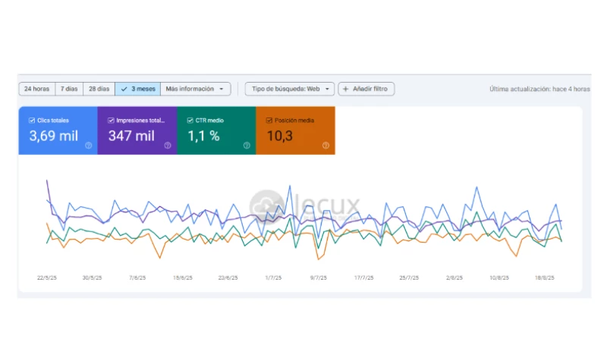The image size is (607, 364).
Task: Click the 1/7/25 date on chart axis
Action: tap(273, 278)
